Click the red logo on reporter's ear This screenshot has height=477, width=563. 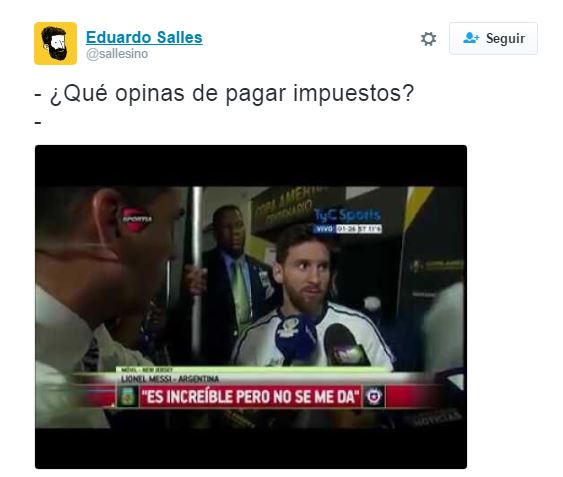[136, 219]
